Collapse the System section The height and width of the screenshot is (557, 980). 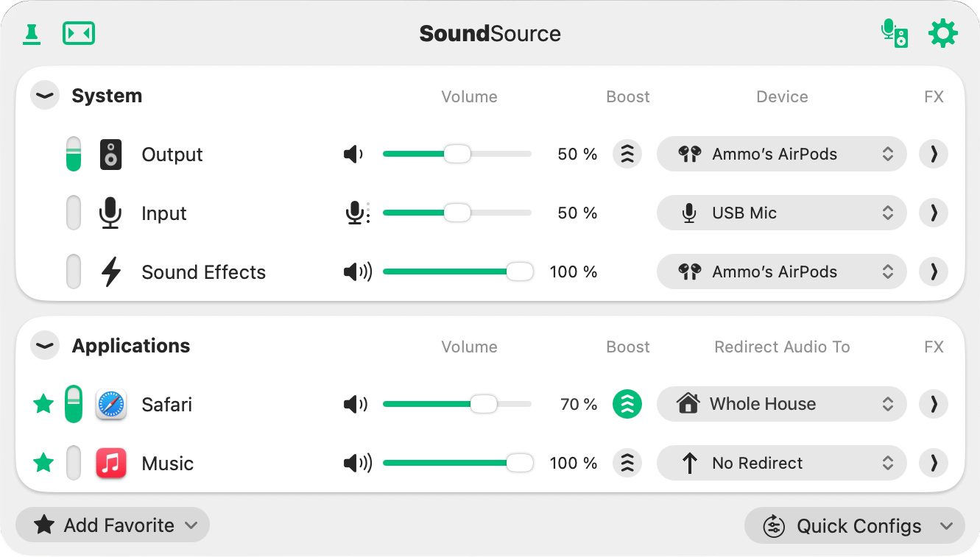coord(45,96)
